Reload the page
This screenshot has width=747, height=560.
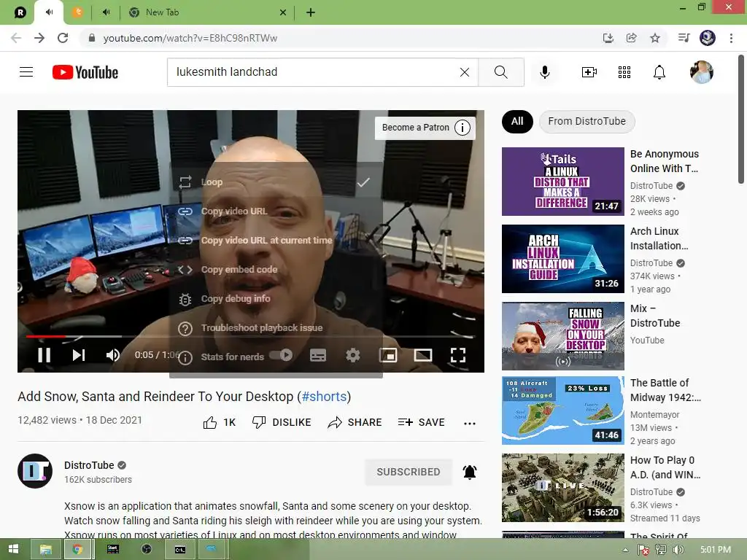tap(63, 38)
